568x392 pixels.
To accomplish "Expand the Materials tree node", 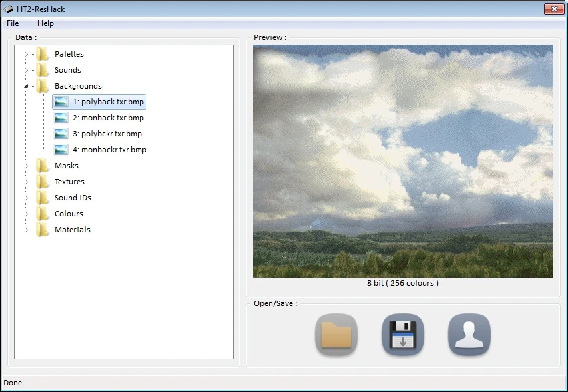I will click(x=26, y=230).
